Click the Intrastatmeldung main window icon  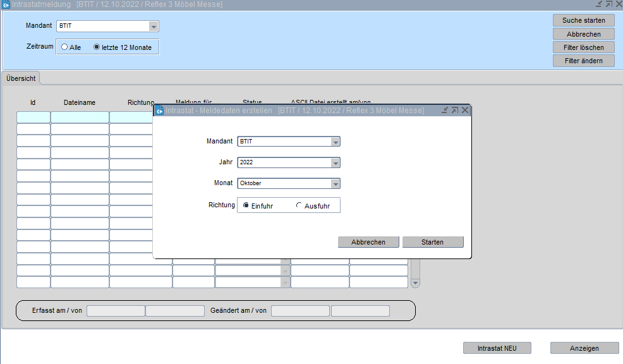pyautogui.click(x=6, y=4)
